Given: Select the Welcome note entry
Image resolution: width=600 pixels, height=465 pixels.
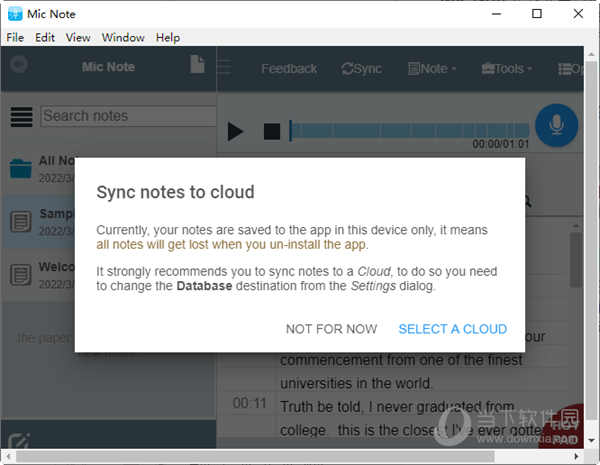Looking at the screenshot, I should (x=39, y=275).
